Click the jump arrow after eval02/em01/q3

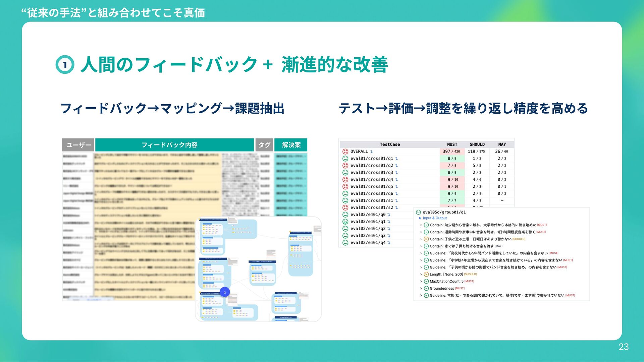point(389,236)
